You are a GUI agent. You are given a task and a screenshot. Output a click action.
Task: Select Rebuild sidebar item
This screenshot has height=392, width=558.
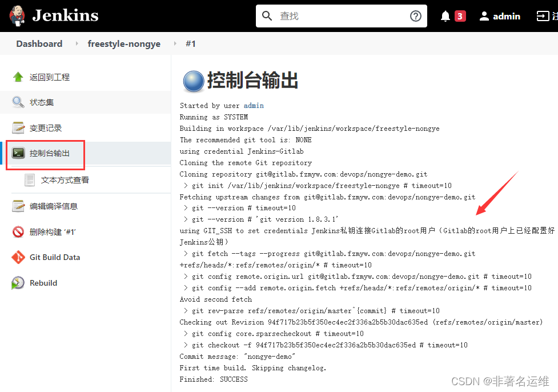coord(43,283)
